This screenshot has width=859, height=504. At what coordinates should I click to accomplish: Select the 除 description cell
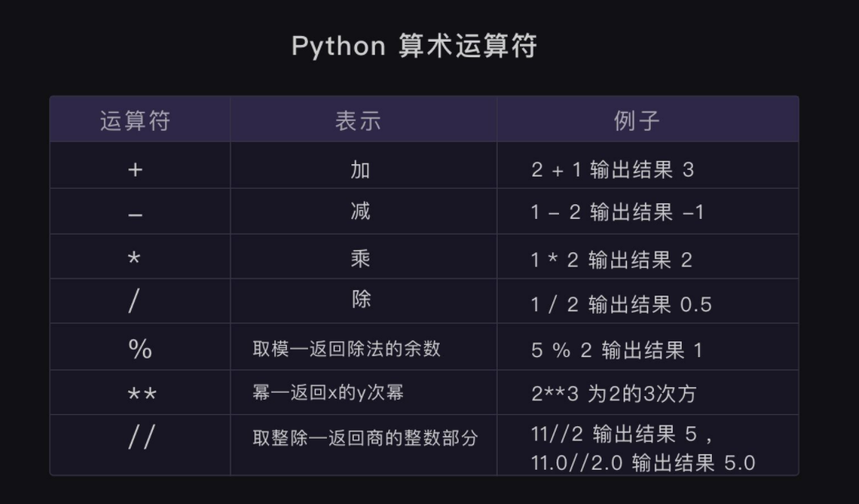[x=360, y=299]
